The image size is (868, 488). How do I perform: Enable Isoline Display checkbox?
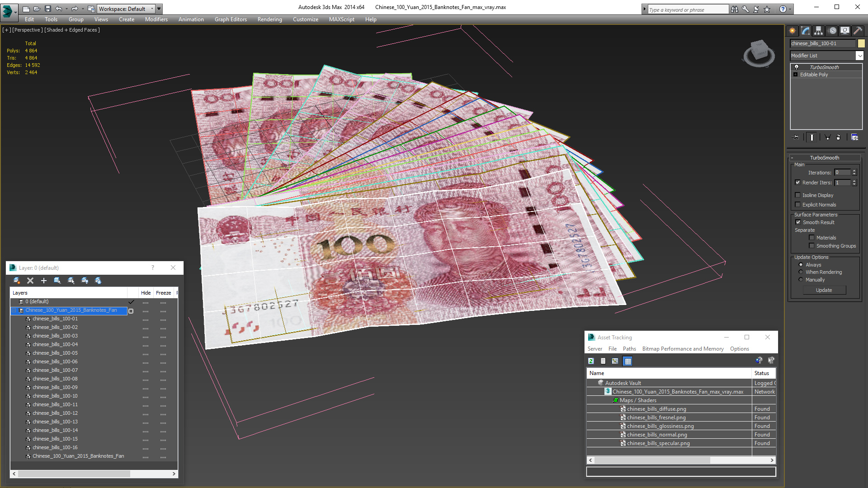[x=798, y=195]
